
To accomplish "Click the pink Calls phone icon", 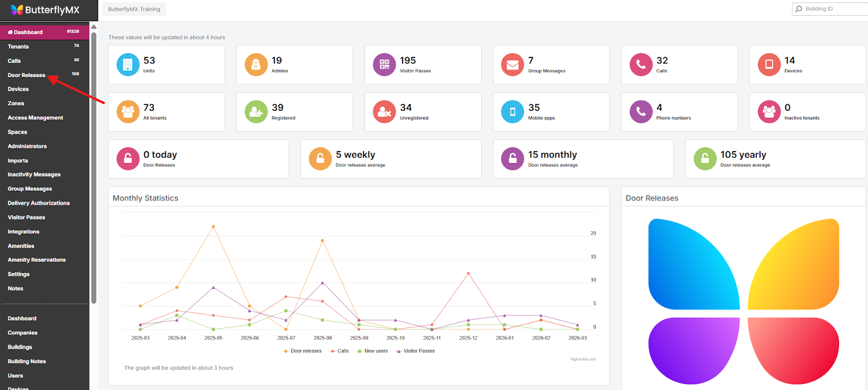I will tap(641, 65).
